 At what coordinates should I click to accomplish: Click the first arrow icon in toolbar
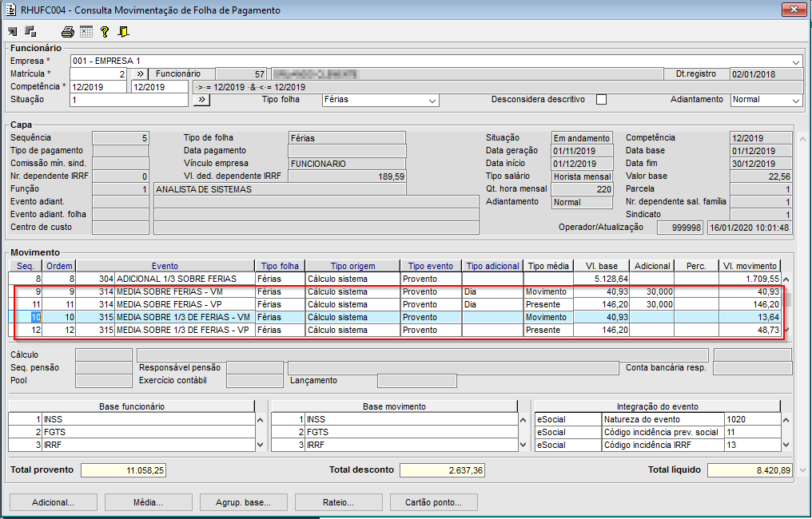pyautogui.click(x=13, y=32)
